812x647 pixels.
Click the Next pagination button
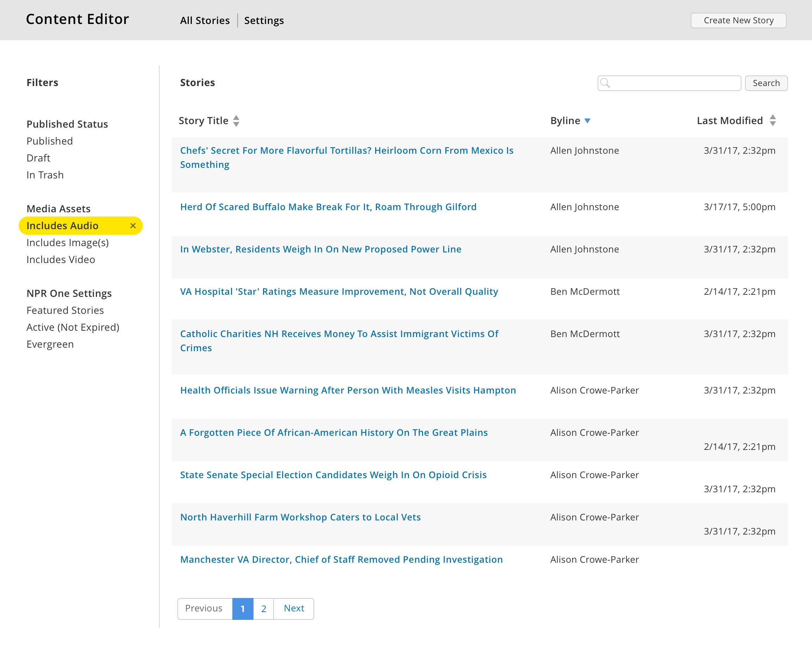294,608
